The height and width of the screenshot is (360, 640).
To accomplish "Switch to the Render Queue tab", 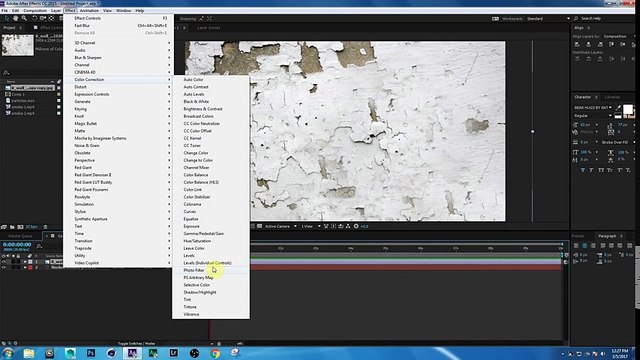I will tap(20, 236).
